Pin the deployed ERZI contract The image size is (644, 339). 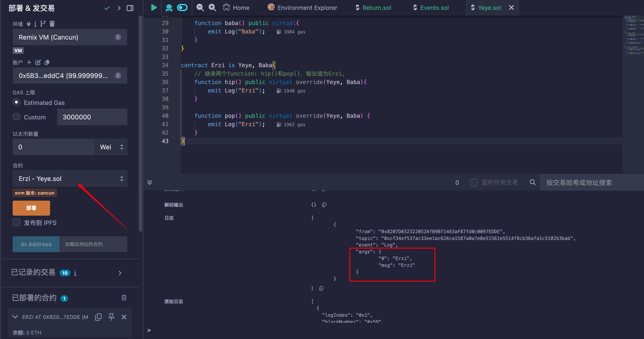click(111, 317)
